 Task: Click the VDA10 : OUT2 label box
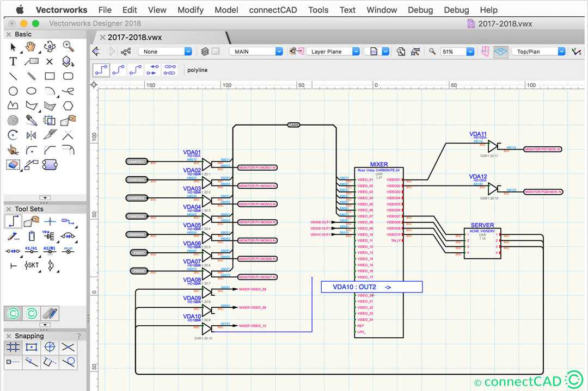point(371,287)
